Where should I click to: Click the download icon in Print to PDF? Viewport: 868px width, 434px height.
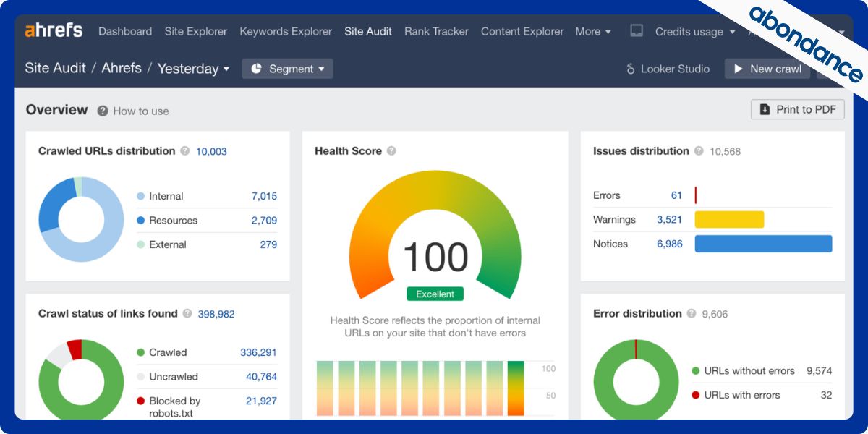[765, 110]
